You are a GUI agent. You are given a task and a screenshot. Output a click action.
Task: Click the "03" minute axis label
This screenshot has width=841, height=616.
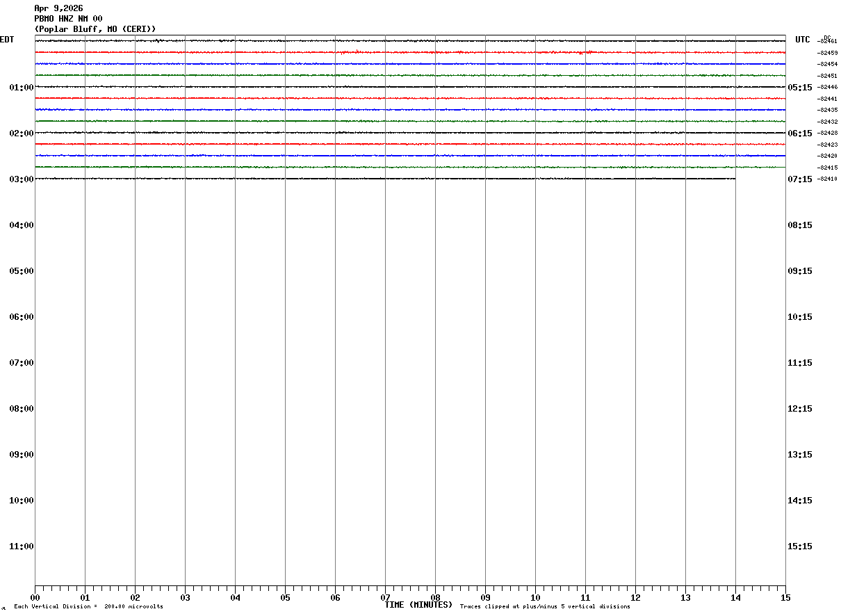click(x=185, y=598)
